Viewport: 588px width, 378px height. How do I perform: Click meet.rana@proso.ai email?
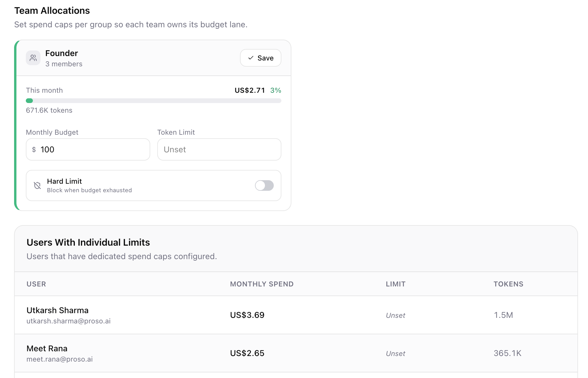[x=60, y=359]
